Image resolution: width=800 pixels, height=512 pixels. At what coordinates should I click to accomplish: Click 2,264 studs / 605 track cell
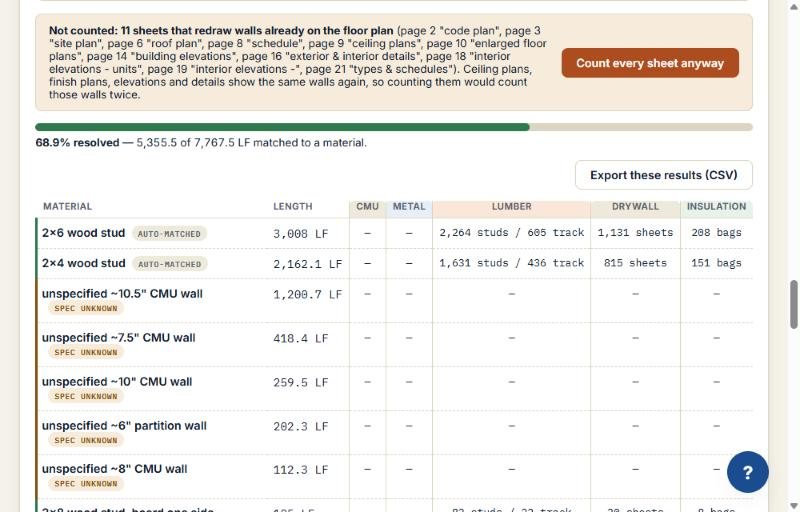click(x=511, y=233)
